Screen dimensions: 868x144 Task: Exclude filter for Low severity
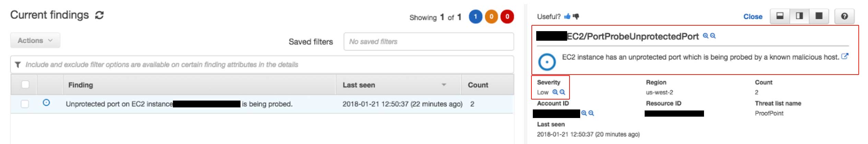coord(562,92)
